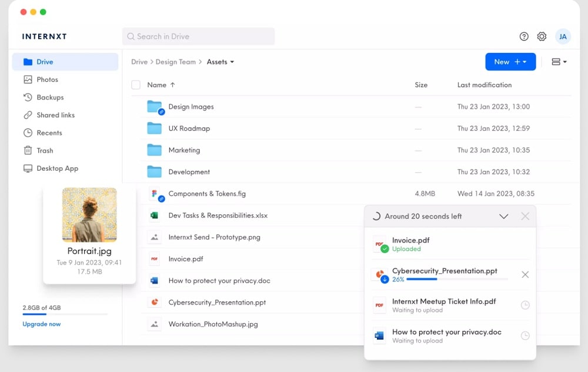The image size is (588, 372).
Task: Open the Assets breadcrumb dropdown
Action: (220, 62)
